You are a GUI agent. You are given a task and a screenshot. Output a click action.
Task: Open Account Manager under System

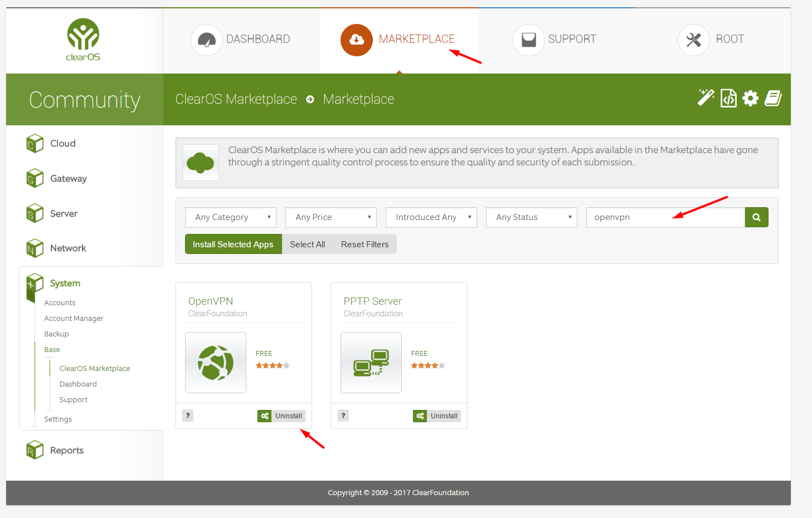coord(74,318)
